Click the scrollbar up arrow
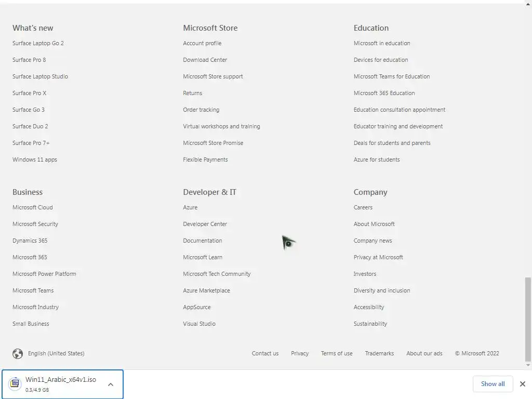 pos(528,4)
